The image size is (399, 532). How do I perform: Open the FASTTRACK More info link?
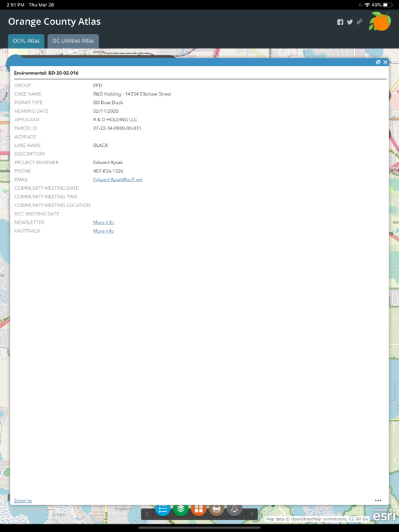pyautogui.click(x=103, y=231)
